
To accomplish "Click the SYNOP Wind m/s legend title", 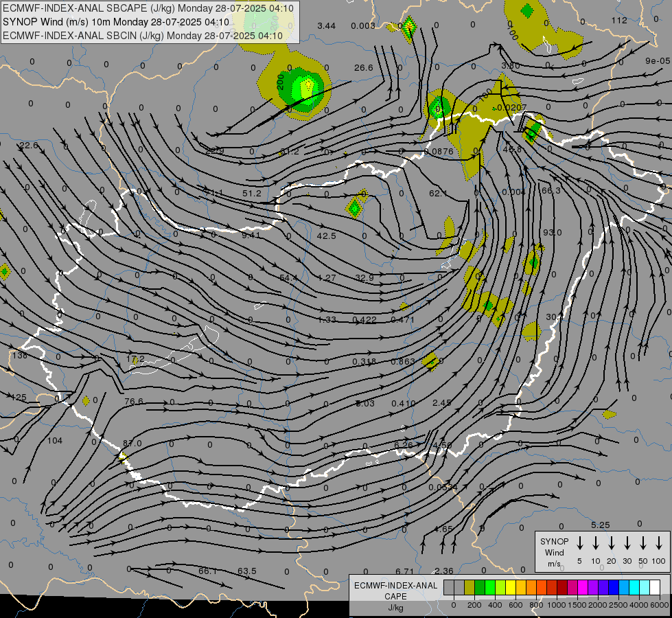I will click(x=554, y=553).
